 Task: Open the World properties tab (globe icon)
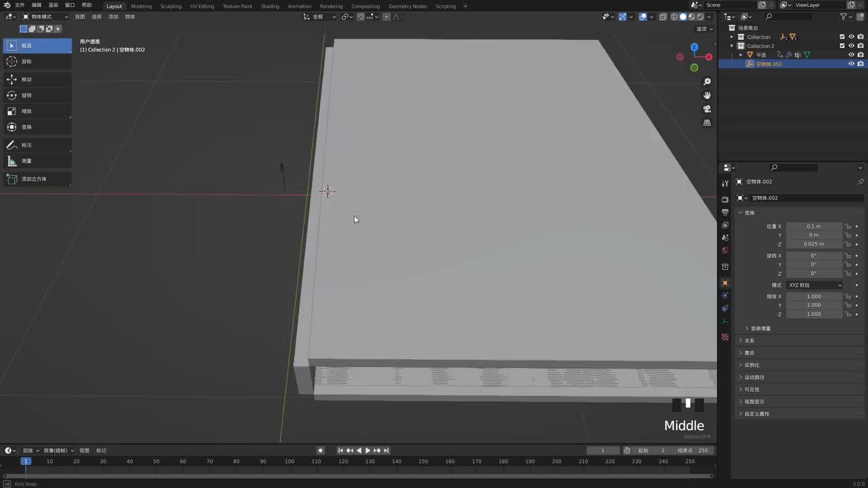tap(725, 250)
